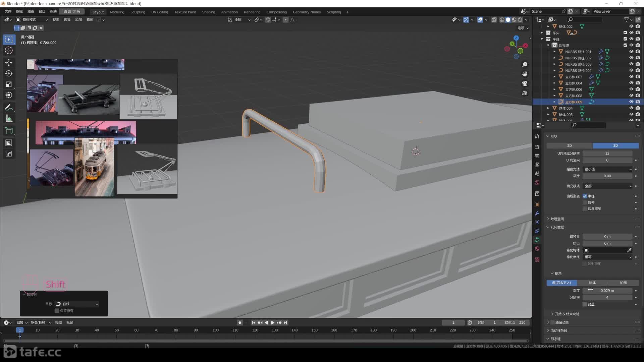This screenshot has height=362, width=644.
Task: Toggle X-ray display in viewport header
Action: click(494, 20)
